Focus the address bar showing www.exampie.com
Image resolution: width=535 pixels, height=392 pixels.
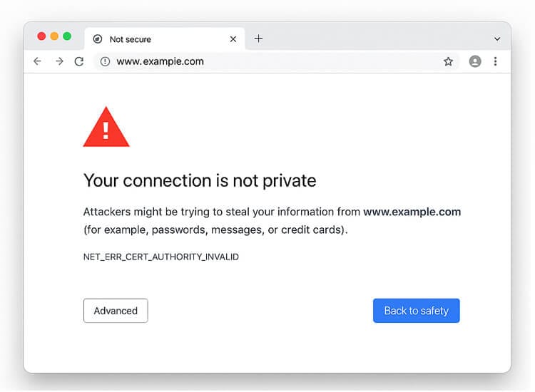pos(271,61)
